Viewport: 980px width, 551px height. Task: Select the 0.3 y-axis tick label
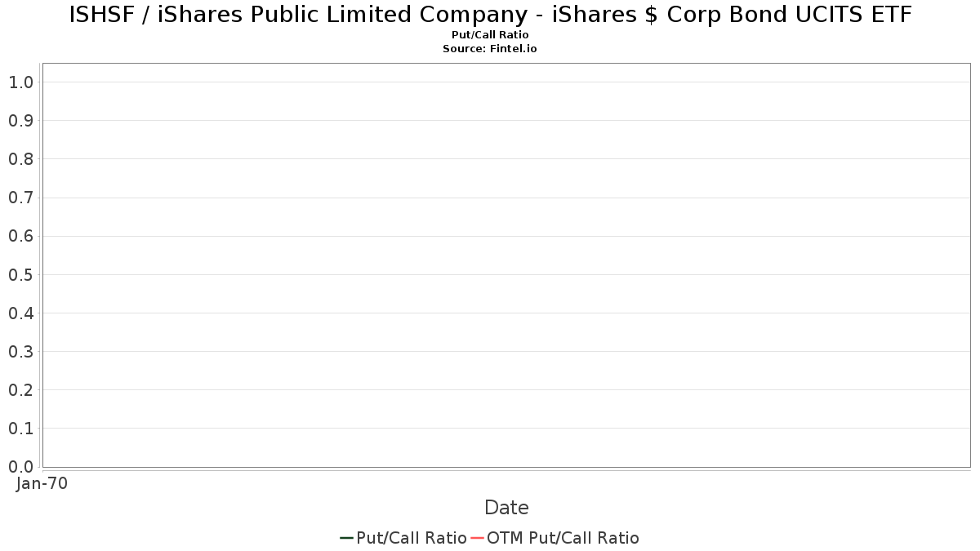tap(20, 352)
